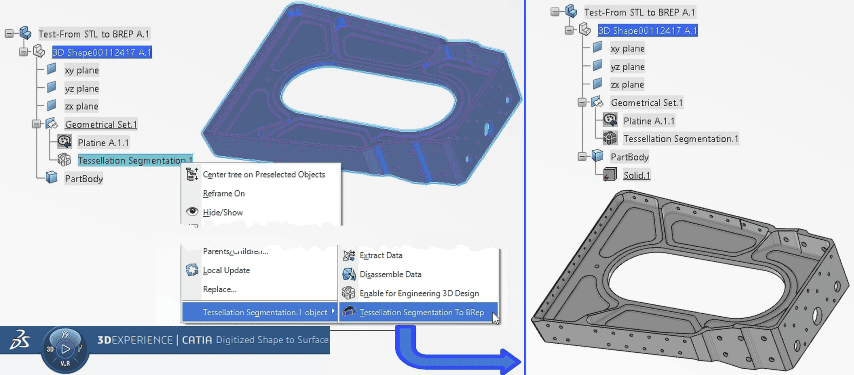Select Tessellation Segmentation.1 in right tree
This screenshot has height=375, width=854.
pos(681,138)
